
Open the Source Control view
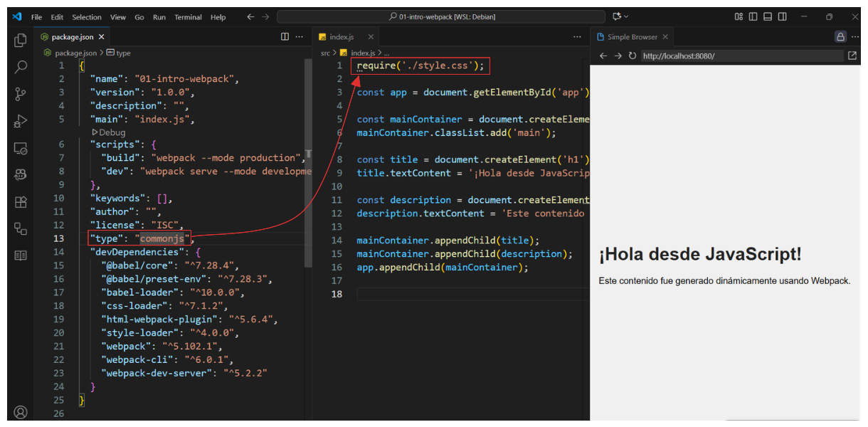(21, 94)
